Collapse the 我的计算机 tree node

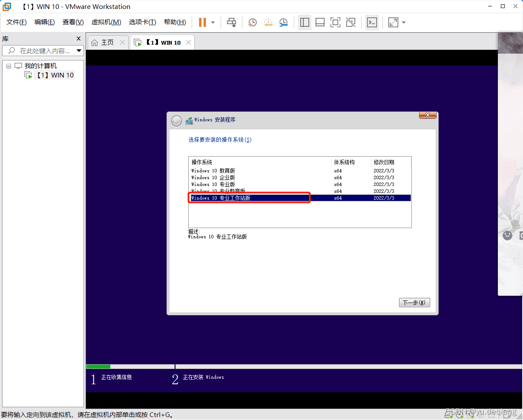click(x=9, y=66)
